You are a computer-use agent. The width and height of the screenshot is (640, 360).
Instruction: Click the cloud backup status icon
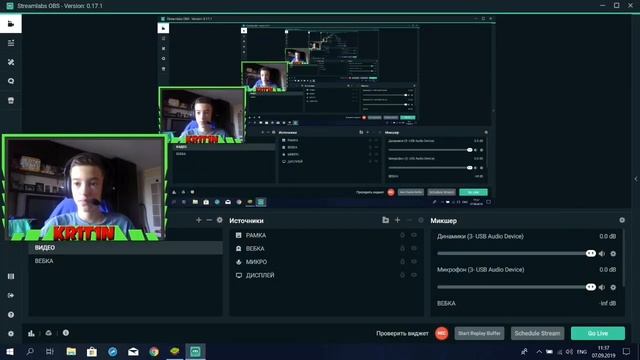click(49, 333)
